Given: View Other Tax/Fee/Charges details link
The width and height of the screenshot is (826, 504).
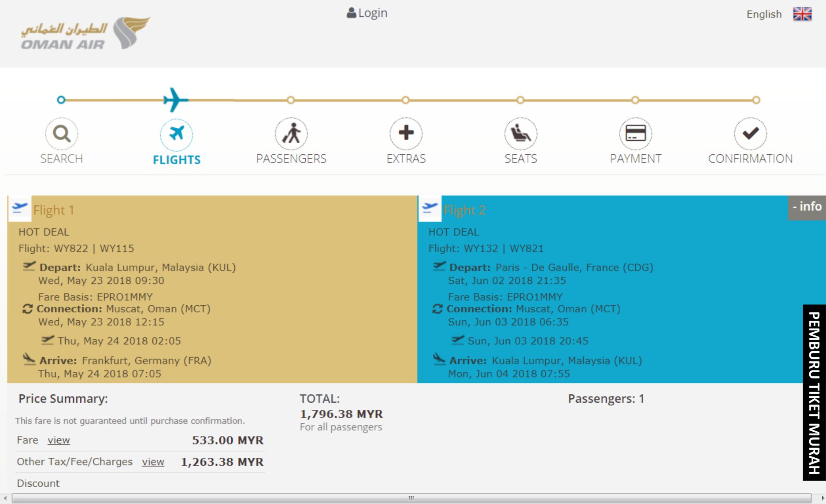Looking at the screenshot, I should [153, 462].
